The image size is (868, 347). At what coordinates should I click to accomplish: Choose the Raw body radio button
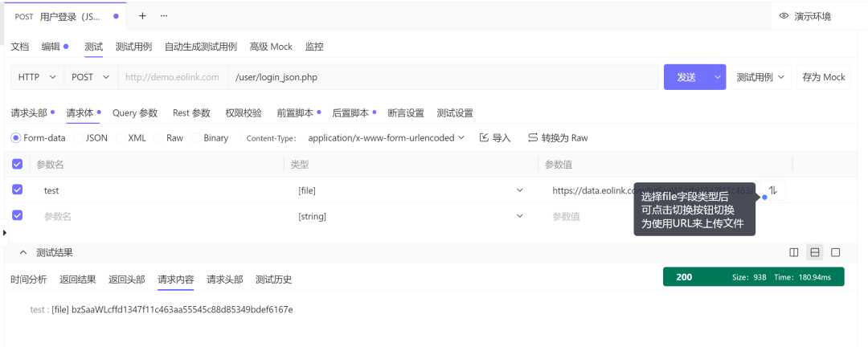point(159,138)
